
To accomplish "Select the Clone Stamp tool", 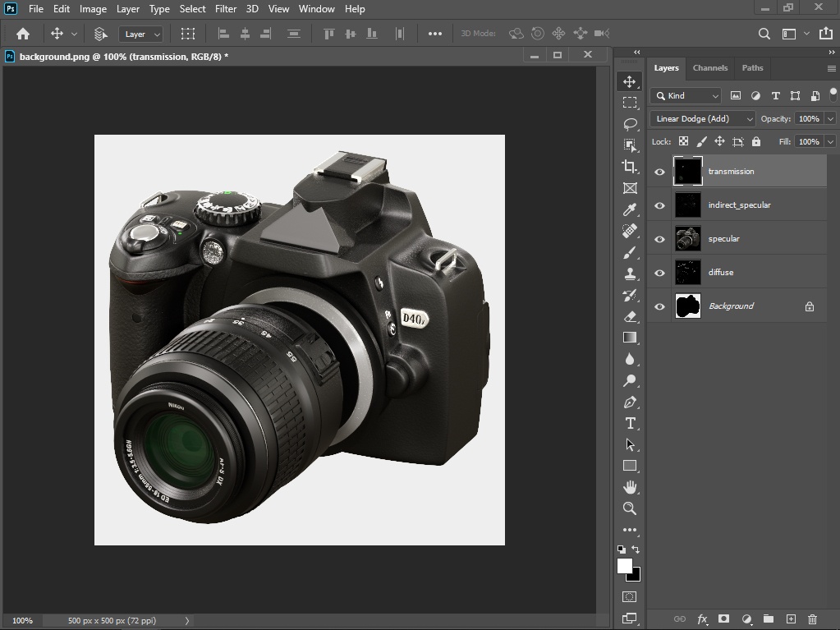I will click(x=630, y=274).
